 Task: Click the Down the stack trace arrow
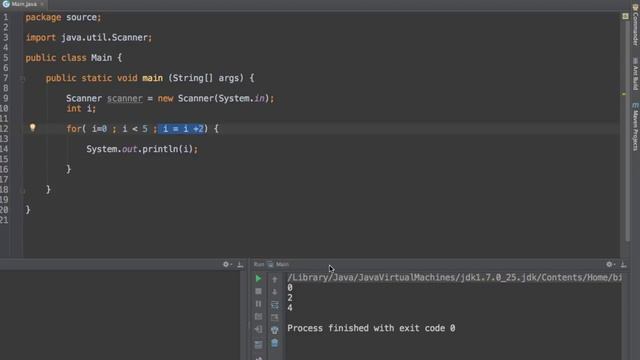(x=275, y=292)
